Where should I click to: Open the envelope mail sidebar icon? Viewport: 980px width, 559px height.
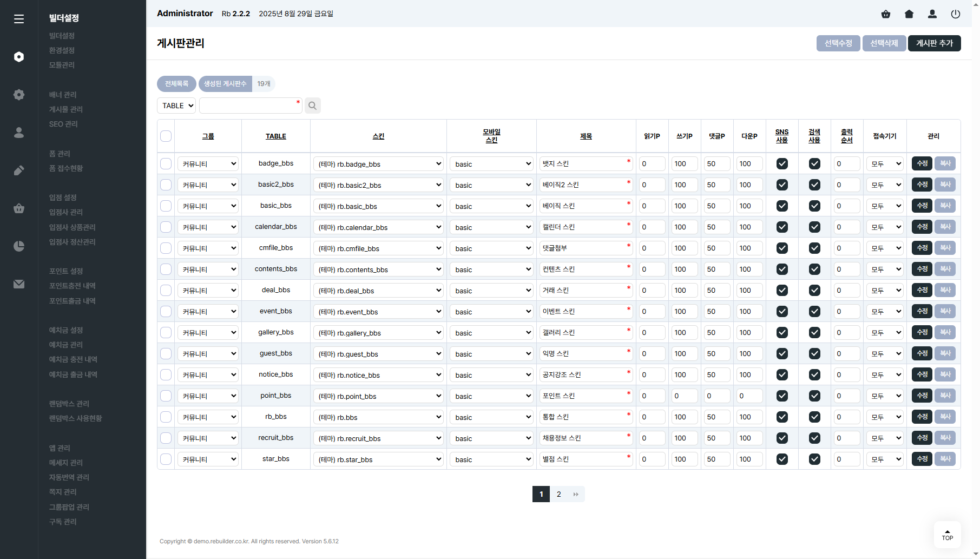[x=19, y=284]
